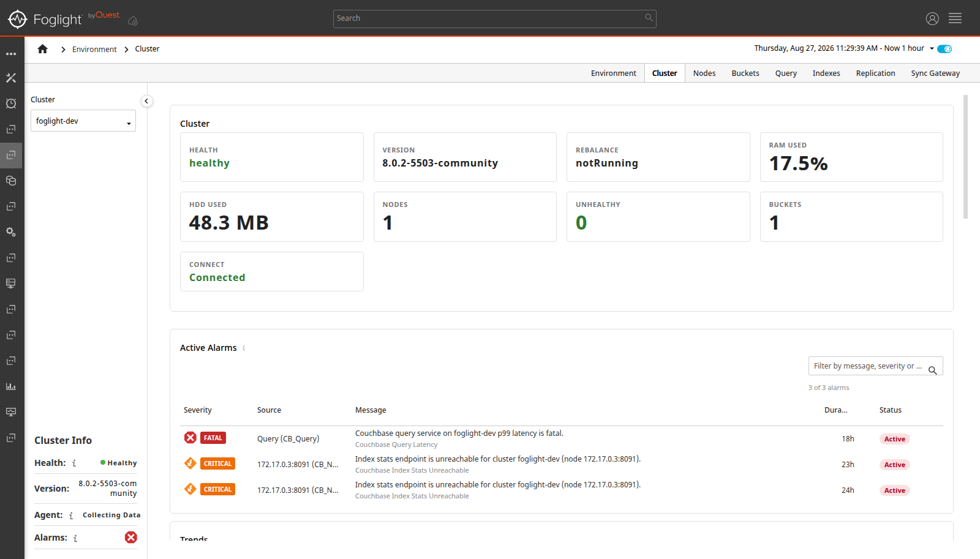Go to the Buckets tab
980x559 pixels.
[x=745, y=73]
